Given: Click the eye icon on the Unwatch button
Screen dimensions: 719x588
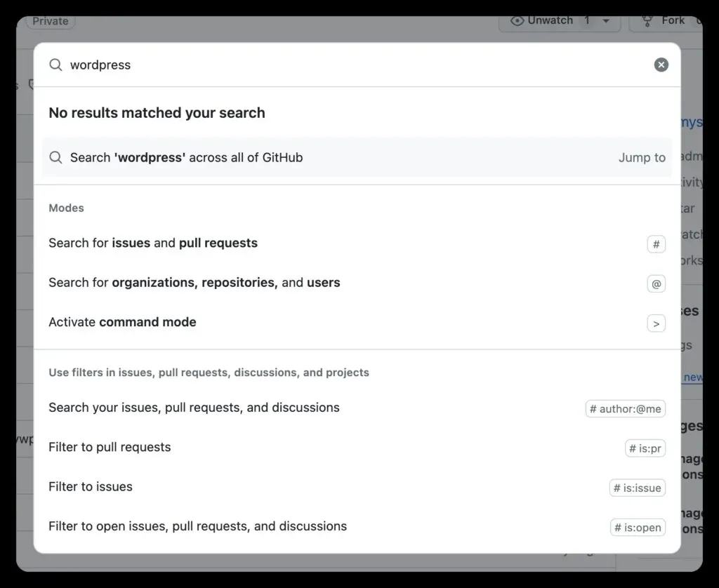Looking at the screenshot, I should tap(517, 20).
